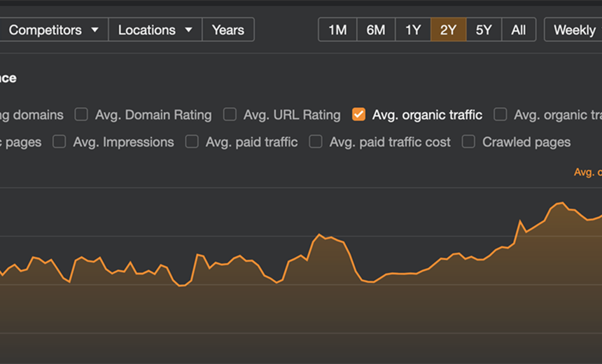Viewport: 602px width, 364px height.
Task: Uncheck Avg. organic traffic checkbox
Action: (x=358, y=114)
